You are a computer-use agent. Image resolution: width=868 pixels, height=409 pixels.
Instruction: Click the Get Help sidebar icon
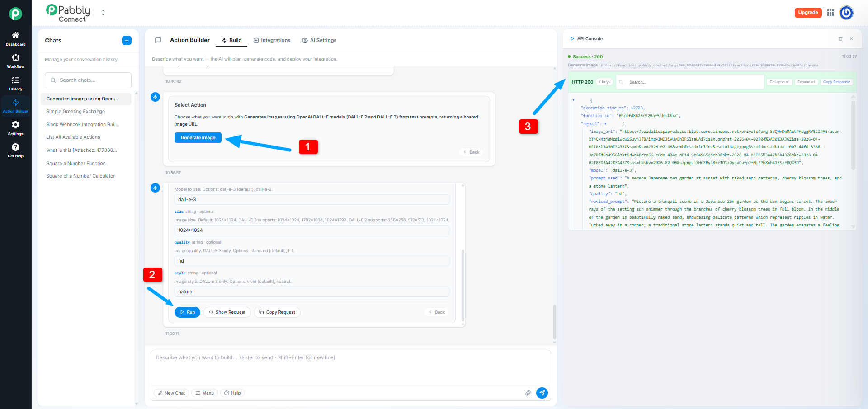click(15, 150)
